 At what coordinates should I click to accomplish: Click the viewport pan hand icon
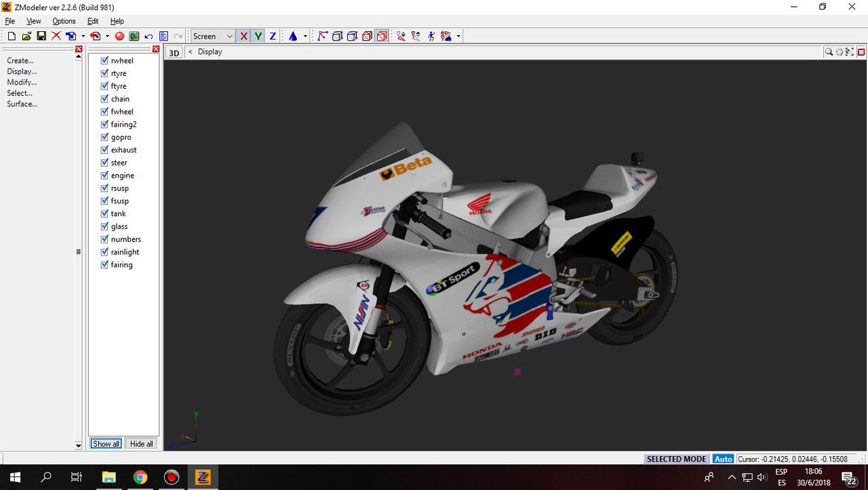(840, 52)
